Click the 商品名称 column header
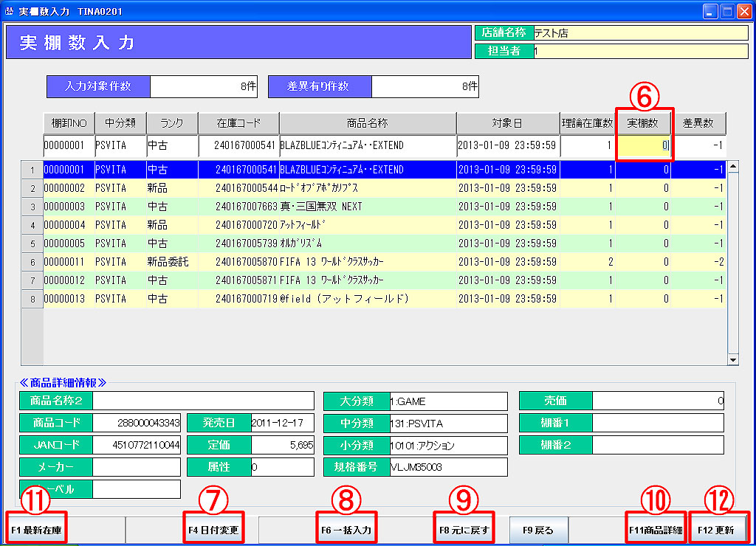756x546 pixels. coord(367,123)
